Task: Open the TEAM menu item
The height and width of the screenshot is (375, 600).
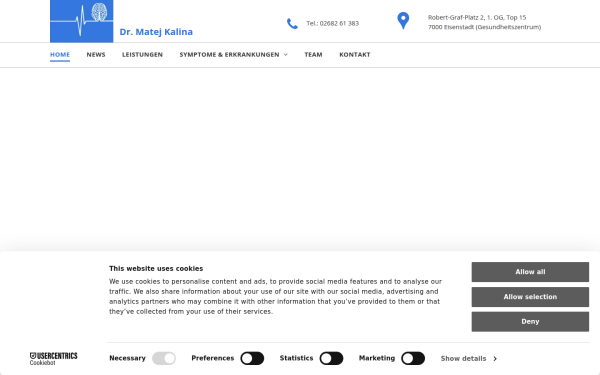Action: (313, 55)
